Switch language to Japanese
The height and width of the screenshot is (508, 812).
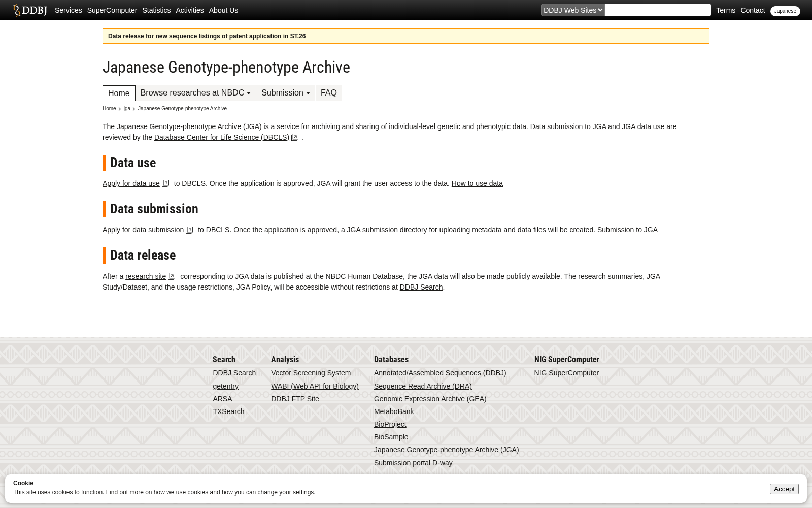pos(785,11)
